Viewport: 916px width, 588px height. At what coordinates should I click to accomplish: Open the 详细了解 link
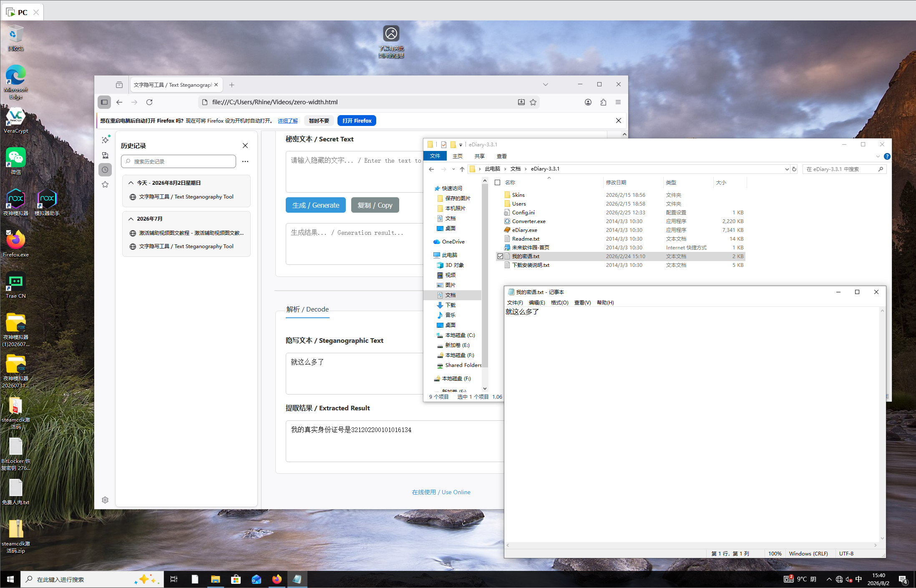288,121
